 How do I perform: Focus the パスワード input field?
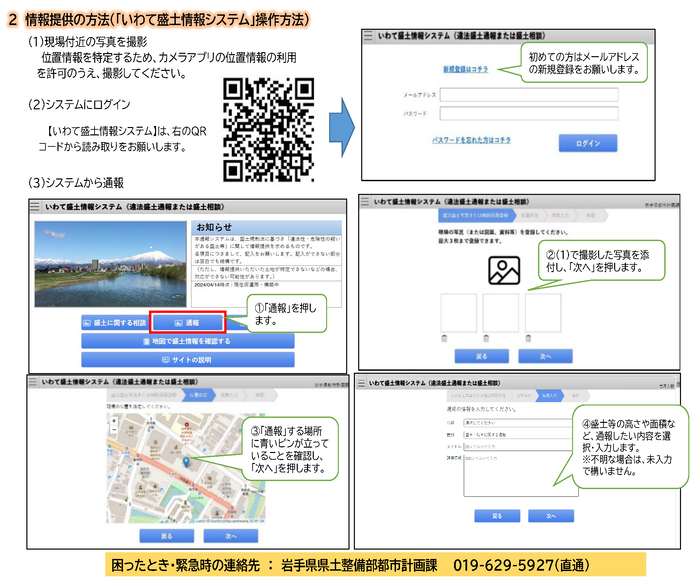click(529, 114)
